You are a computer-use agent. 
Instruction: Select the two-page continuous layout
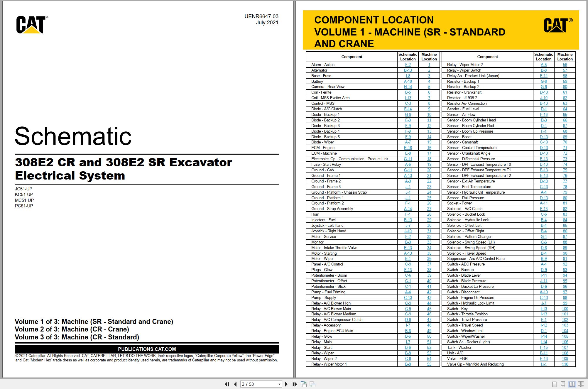point(581,384)
